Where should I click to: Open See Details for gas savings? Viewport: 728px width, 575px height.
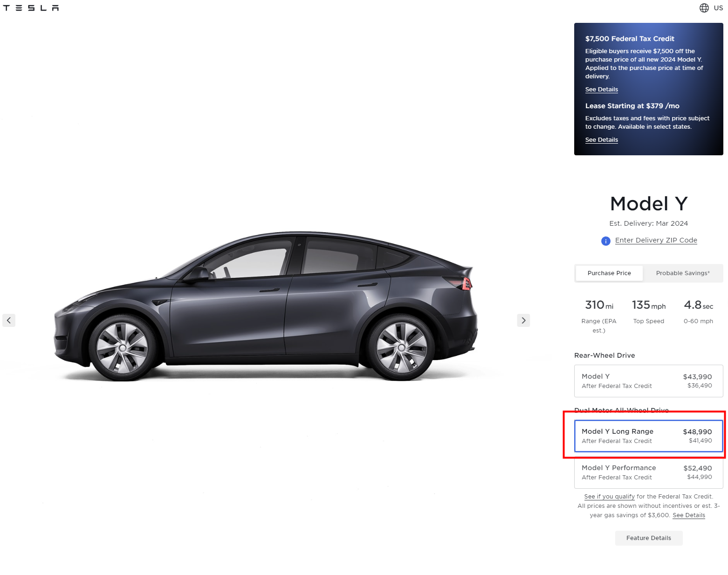688,515
